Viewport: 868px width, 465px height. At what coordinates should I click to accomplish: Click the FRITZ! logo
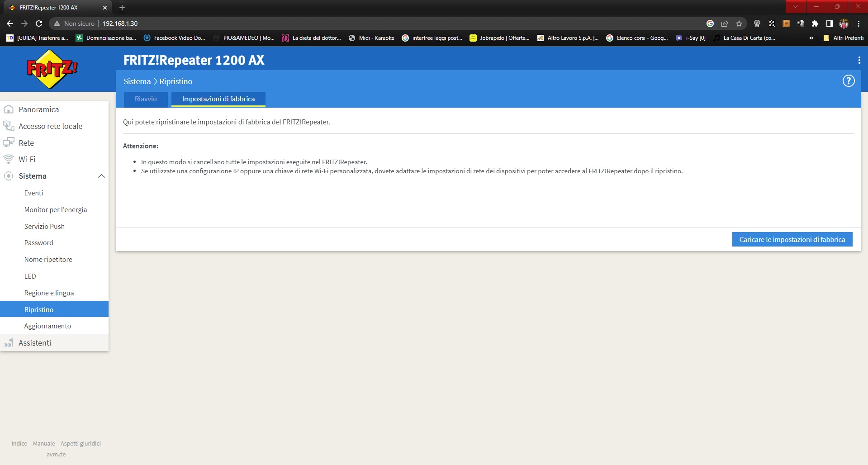tap(52, 69)
